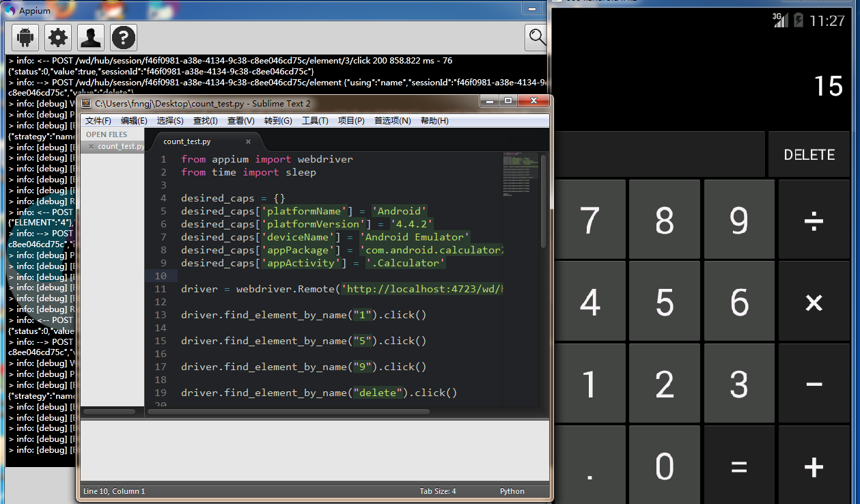Tap calculator digit 4
The image size is (860, 504).
pyautogui.click(x=589, y=302)
